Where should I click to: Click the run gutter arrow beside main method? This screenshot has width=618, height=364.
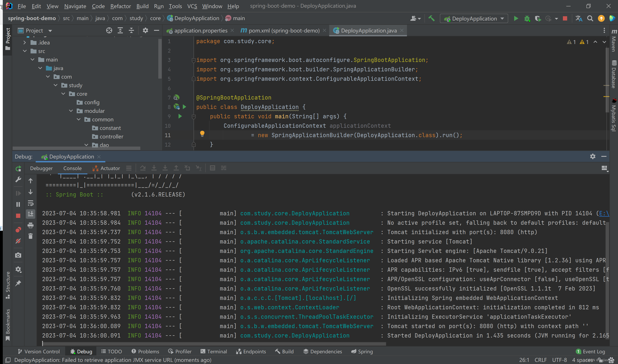pyautogui.click(x=180, y=116)
